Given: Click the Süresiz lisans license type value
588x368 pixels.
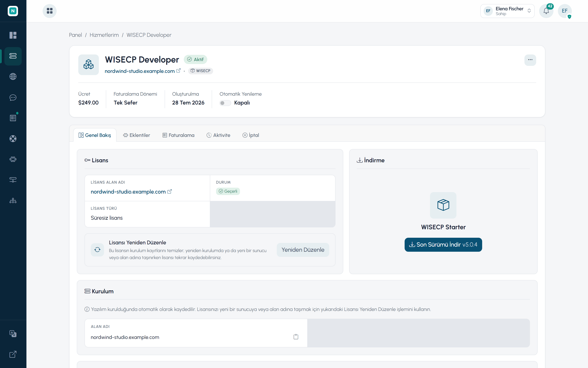Looking at the screenshot, I should (107, 218).
